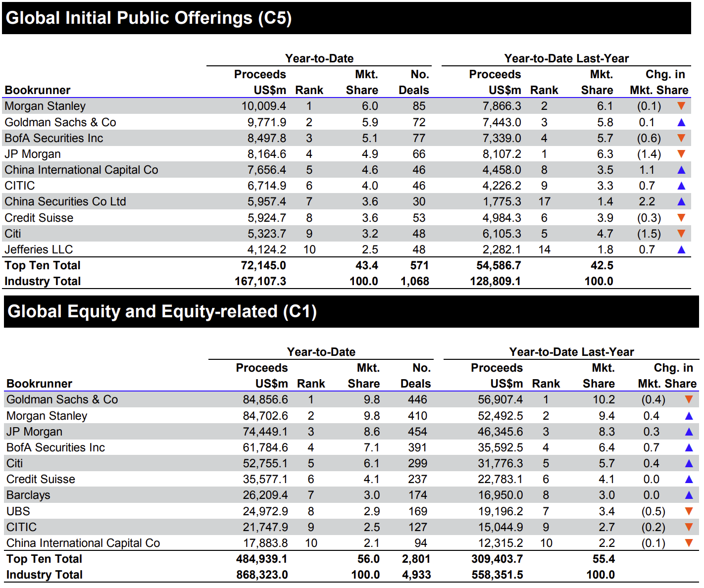Image resolution: width=704 pixels, height=588 pixels.
Task: Click the blue up arrow in the Jefferies LLC row
Action: [x=681, y=249]
